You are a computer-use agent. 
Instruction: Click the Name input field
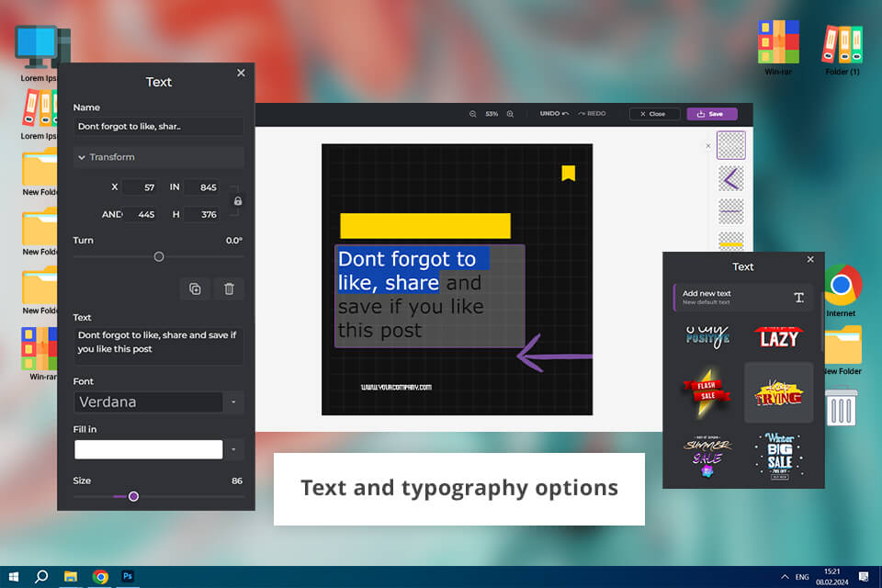coord(159,126)
